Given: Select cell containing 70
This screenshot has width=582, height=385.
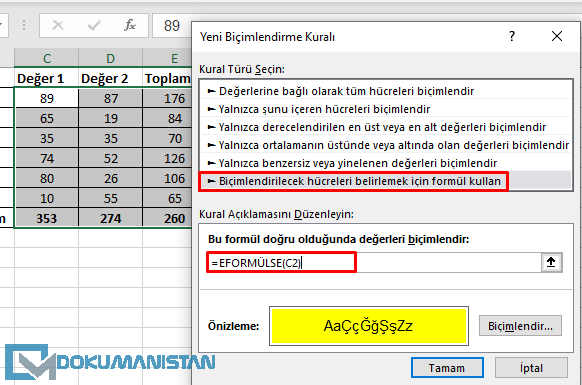Looking at the screenshot, I should (x=167, y=138).
